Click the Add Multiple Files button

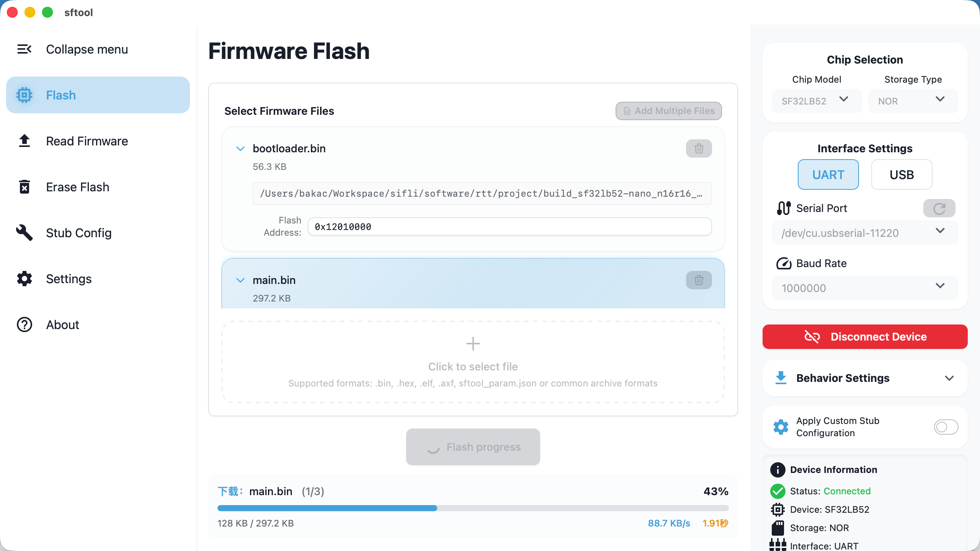668,111
